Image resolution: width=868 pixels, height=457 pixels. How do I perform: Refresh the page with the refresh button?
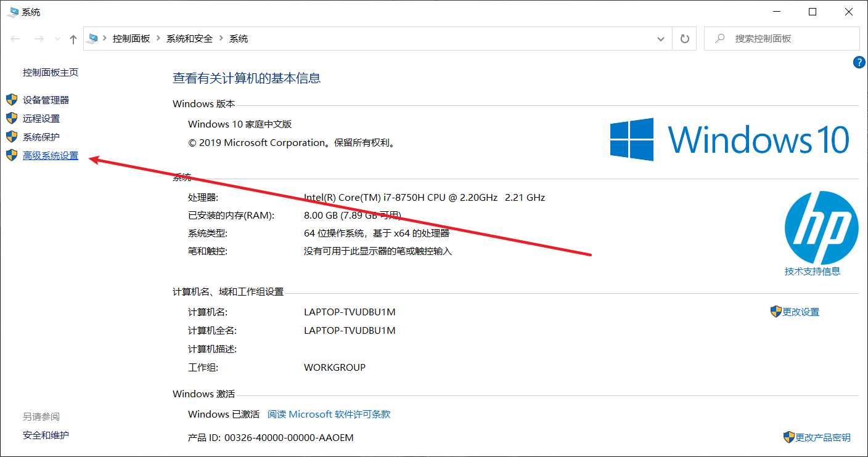(684, 39)
